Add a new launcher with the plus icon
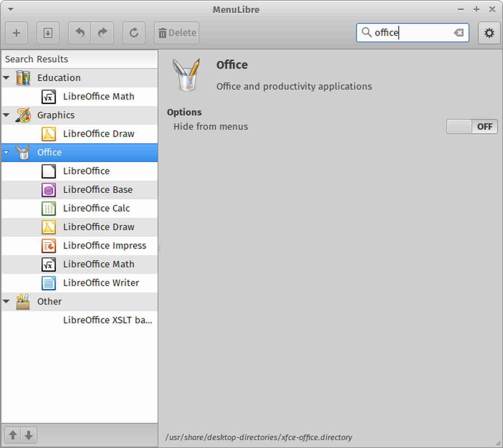 [16, 33]
